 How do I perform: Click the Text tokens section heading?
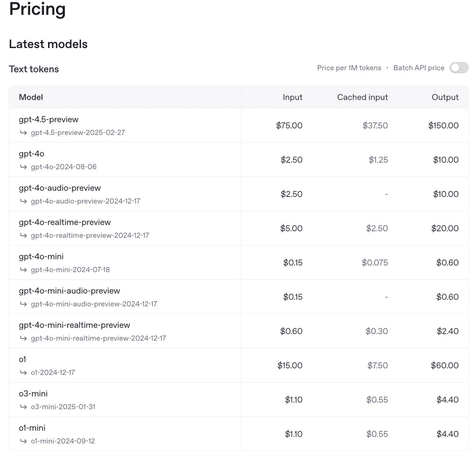click(x=34, y=69)
